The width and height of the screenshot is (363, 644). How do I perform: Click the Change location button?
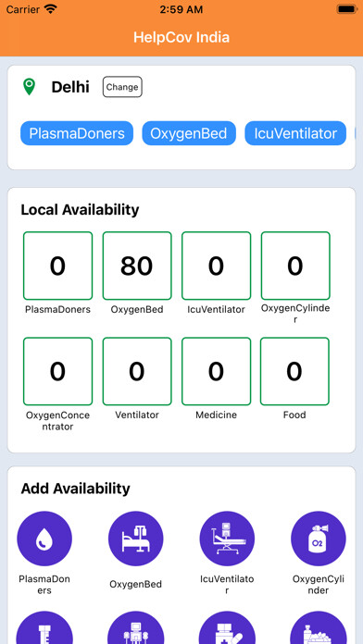coord(122,87)
